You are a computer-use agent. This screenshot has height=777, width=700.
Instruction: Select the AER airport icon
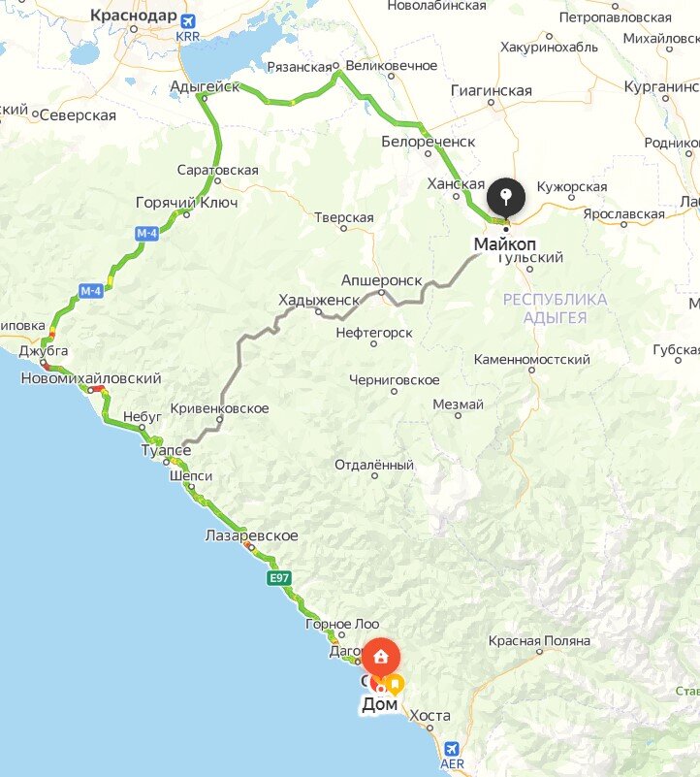(451, 748)
